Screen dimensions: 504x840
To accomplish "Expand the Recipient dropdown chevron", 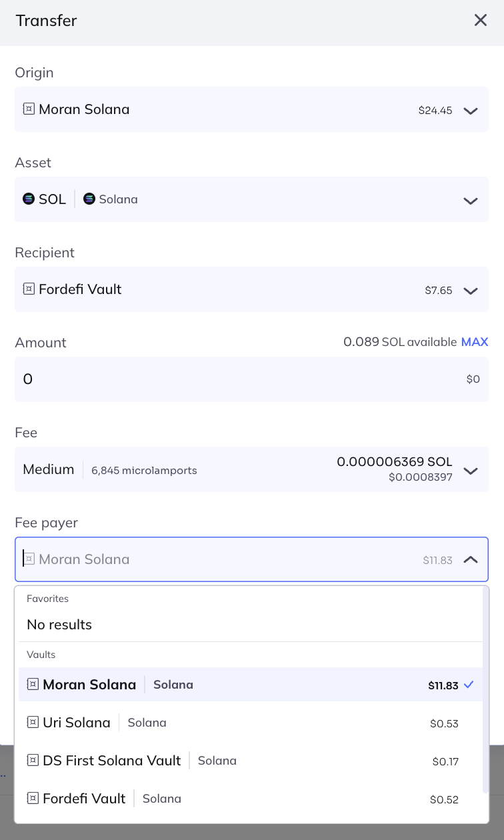I will point(471,291).
